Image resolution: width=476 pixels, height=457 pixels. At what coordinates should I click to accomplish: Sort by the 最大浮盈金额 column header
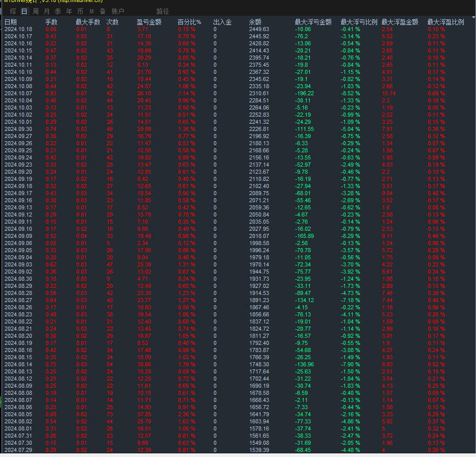pos(400,22)
